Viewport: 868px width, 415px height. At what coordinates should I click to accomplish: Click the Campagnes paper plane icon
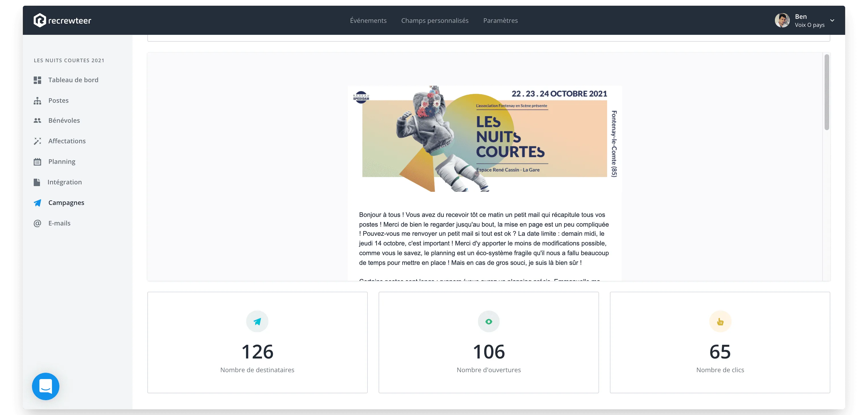point(37,203)
